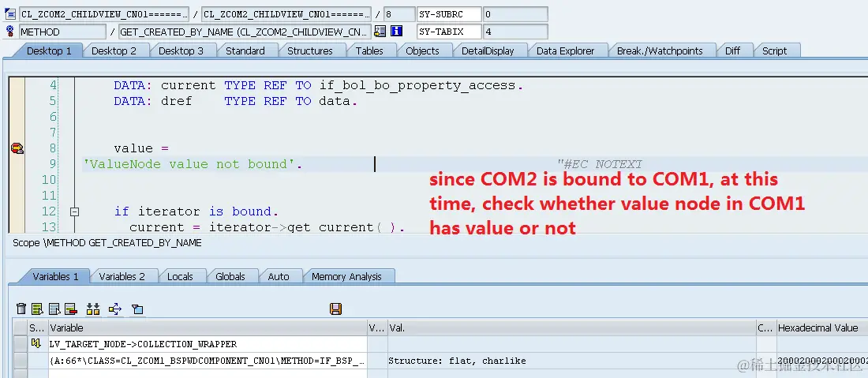
Task: Select the Variables 2 tab
Action: tap(122, 276)
